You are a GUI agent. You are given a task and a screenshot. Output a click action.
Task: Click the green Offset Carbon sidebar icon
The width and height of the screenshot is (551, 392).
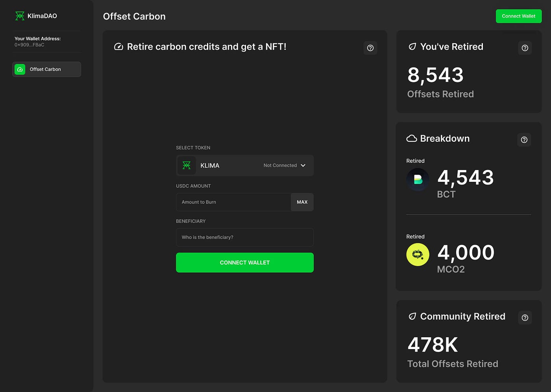tap(20, 69)
